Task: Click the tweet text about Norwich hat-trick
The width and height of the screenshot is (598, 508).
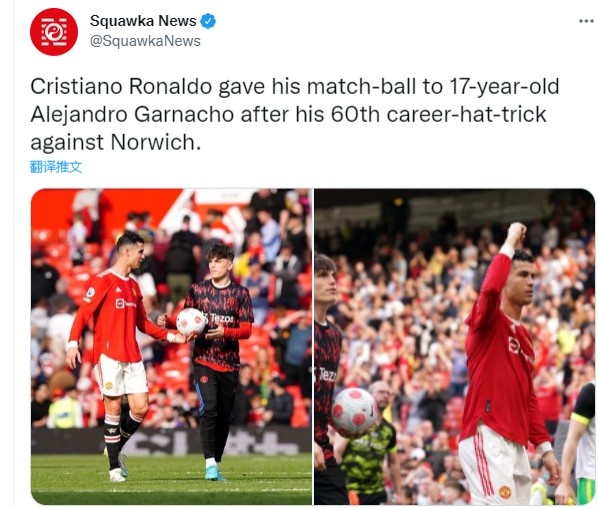Action: pos(294,114)
